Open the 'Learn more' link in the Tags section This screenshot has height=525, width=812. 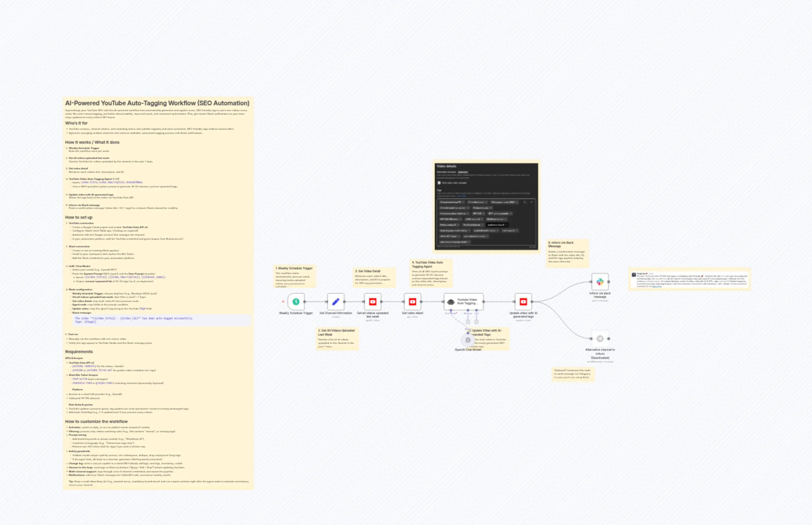click(461, 196)
